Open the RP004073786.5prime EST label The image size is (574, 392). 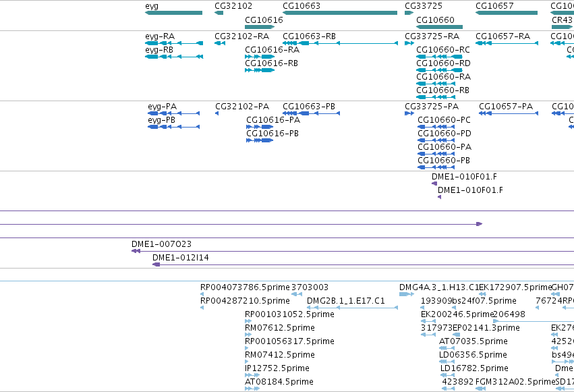[245, 287]
